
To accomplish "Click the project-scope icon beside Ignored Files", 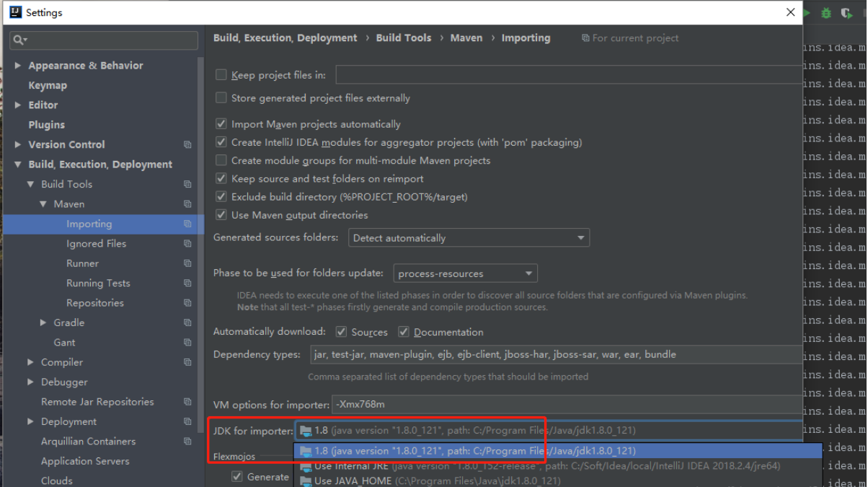I will pyautogui.click(x=187, y=244).
